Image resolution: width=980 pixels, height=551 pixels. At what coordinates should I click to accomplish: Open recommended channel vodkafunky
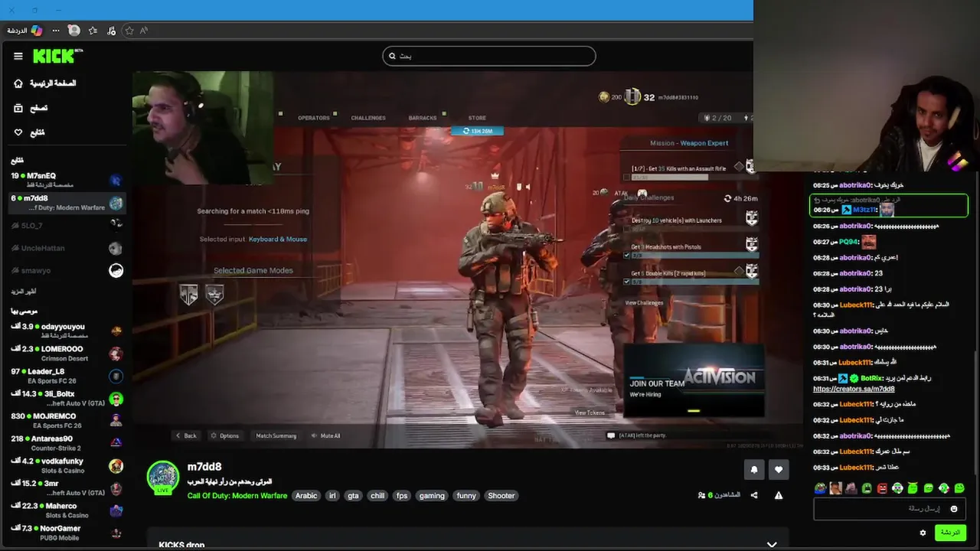pyautogui.click(x=67, y=465)
